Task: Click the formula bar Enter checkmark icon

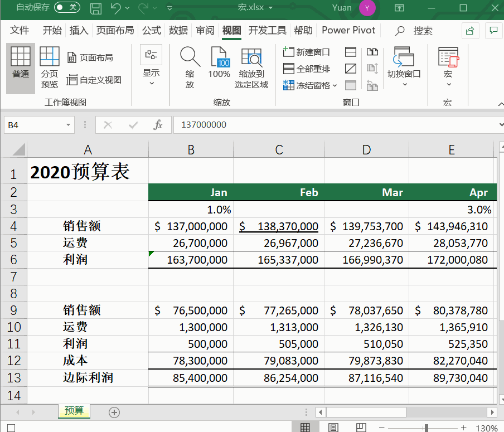Action: [133, 125]
